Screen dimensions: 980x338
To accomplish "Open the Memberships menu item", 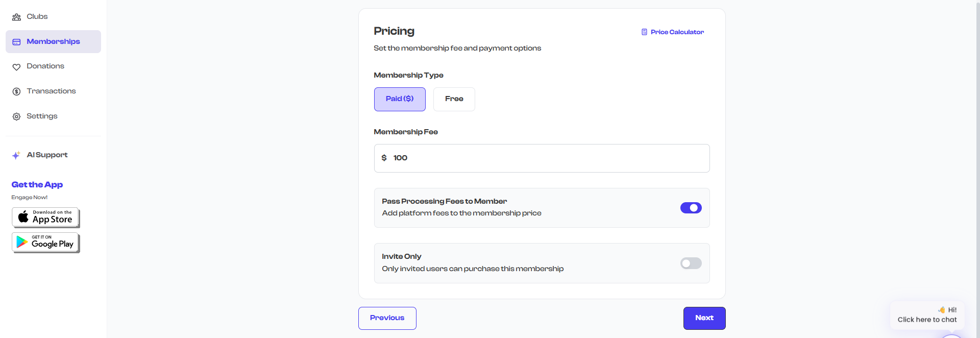I will tap(53, 41).
